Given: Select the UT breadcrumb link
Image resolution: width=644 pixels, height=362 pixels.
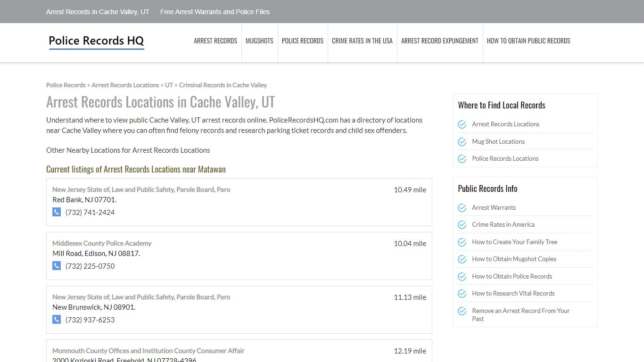Looking at the screenshot, I should 169,85.
